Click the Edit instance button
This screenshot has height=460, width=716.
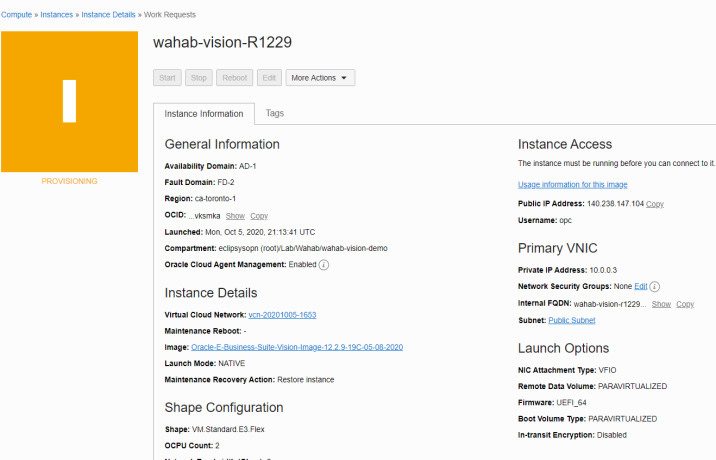[269, 78]
